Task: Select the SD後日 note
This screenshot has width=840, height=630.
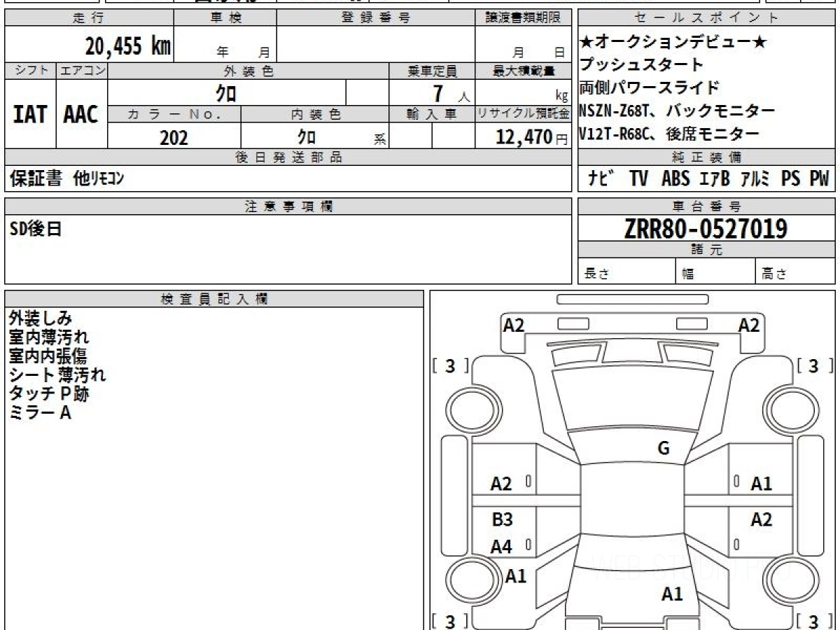Action: click(x=35, y=228)
